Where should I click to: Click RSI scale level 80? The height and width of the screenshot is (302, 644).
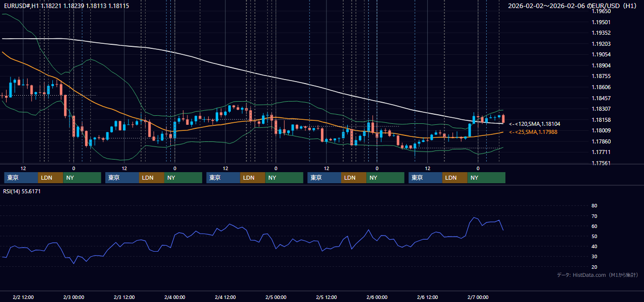[x=594, y=206]
